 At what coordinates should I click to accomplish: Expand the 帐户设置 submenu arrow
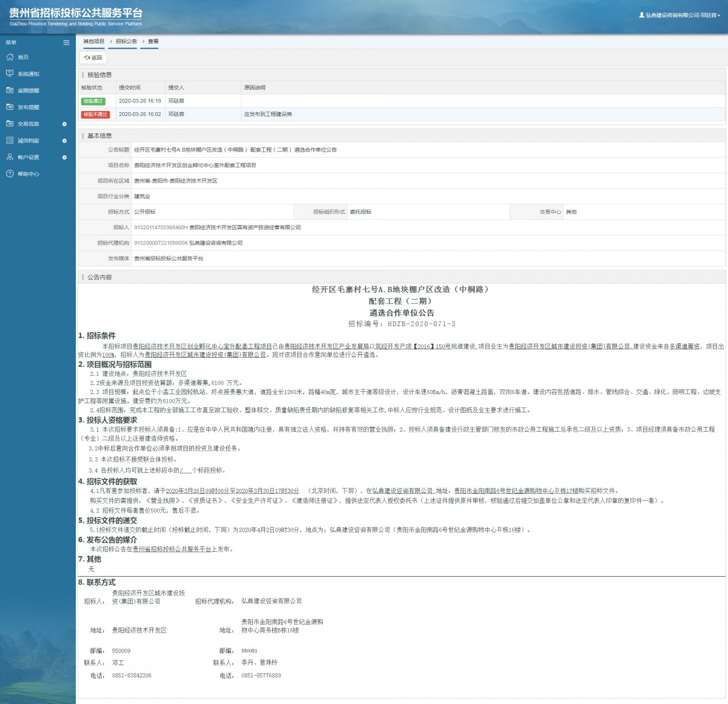pyautogui.click(x=64, y=158)
